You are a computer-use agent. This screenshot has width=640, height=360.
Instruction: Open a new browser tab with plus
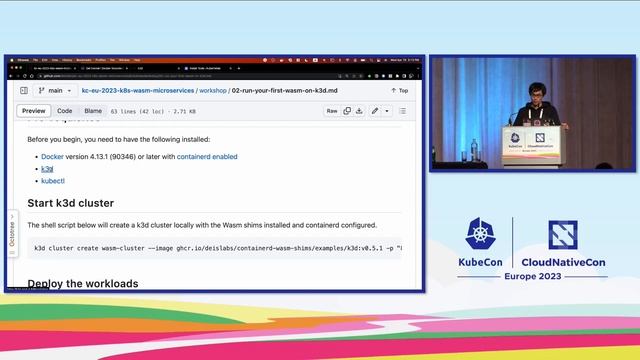pos(239,68)
